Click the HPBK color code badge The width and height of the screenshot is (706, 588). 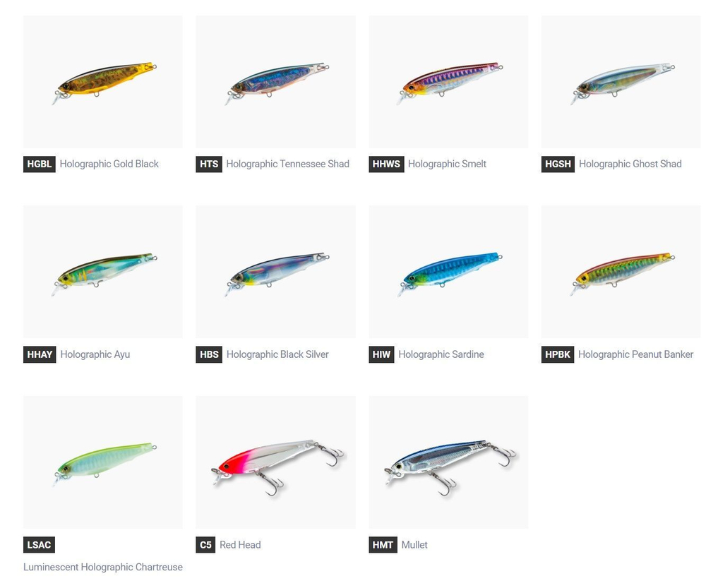558,354
